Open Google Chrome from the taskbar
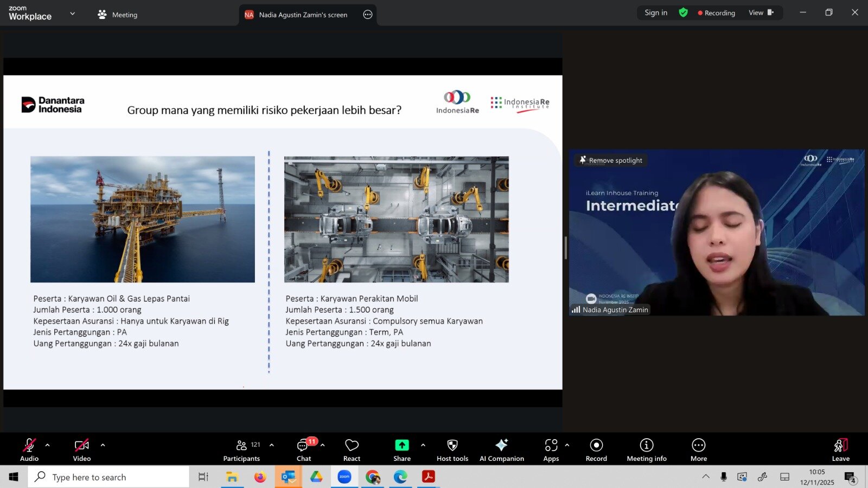Image resolution: width=868 pixels, height=488 pixels. [x=373, y=477]
